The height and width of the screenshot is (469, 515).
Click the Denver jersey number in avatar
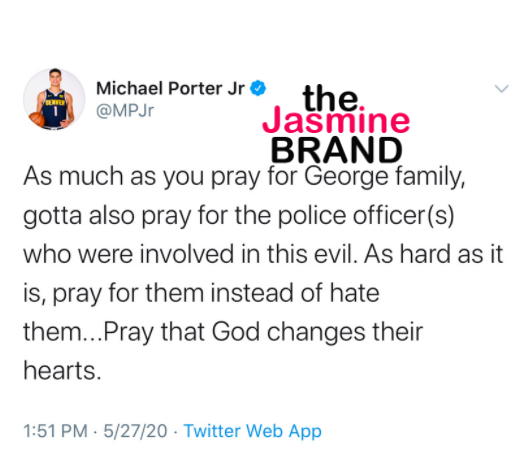coord(55,111)
